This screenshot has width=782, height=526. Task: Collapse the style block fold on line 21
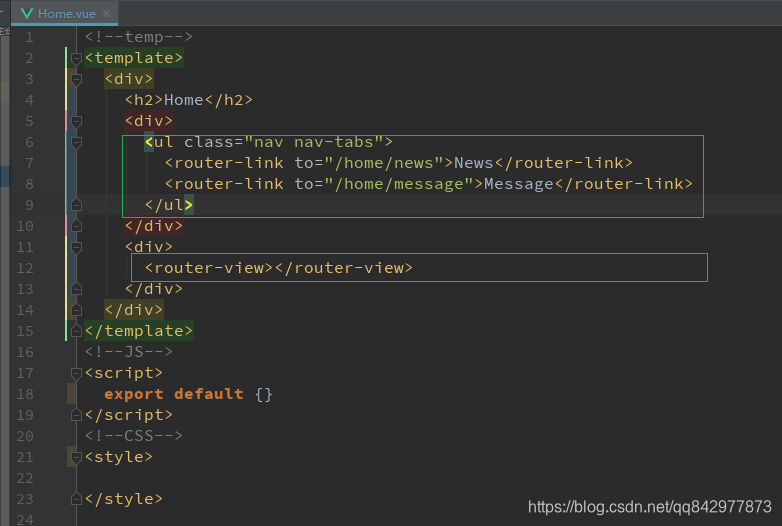[x=76, y=457]
